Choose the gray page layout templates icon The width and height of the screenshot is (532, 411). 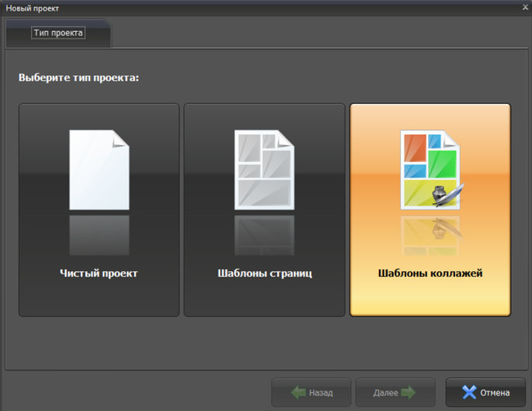[x=264, y=169]
